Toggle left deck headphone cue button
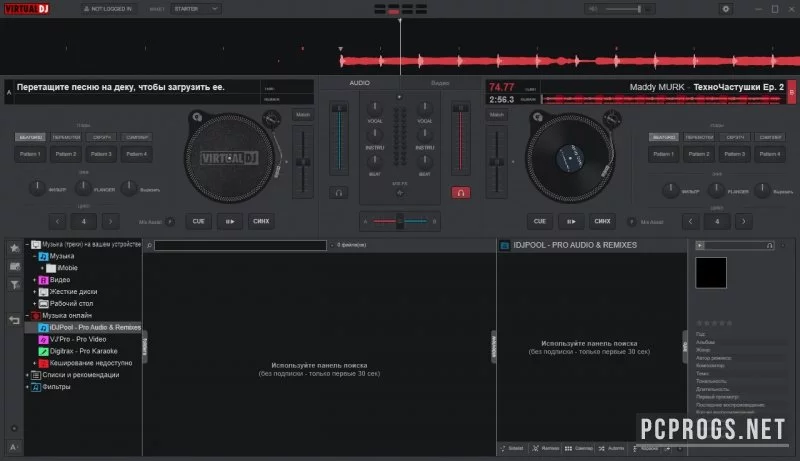This screenshot has width=800, height=461. tap(339, 193)
